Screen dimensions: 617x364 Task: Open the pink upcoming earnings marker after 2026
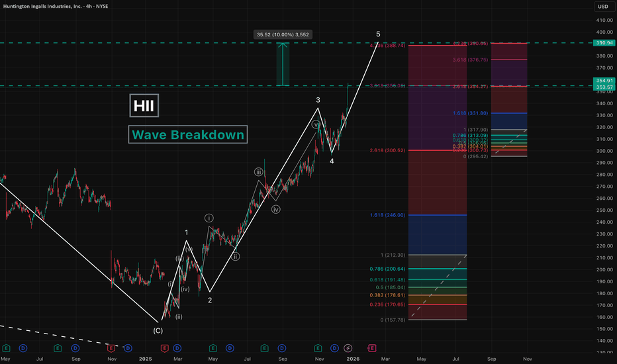pyautogui.click(x=372, y=348)
